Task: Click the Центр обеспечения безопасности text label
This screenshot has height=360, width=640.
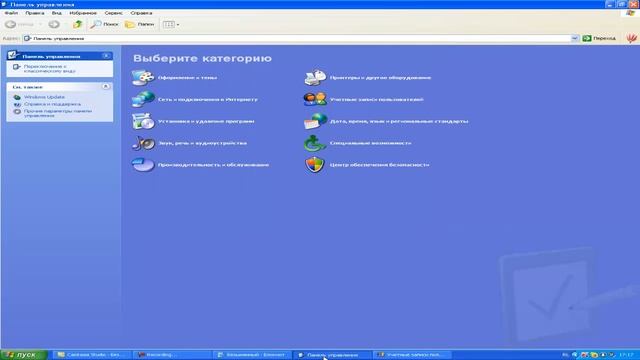Action: pos(379,165)
